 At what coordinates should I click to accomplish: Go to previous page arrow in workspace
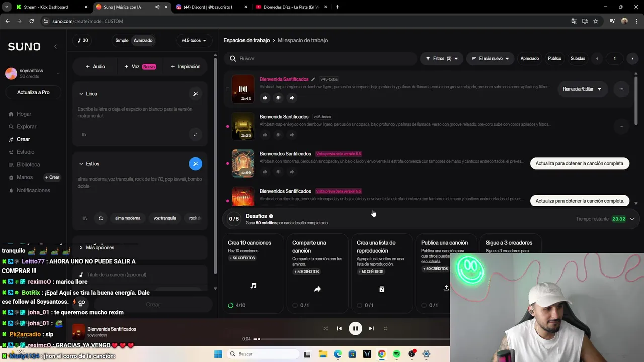(597, 59)
